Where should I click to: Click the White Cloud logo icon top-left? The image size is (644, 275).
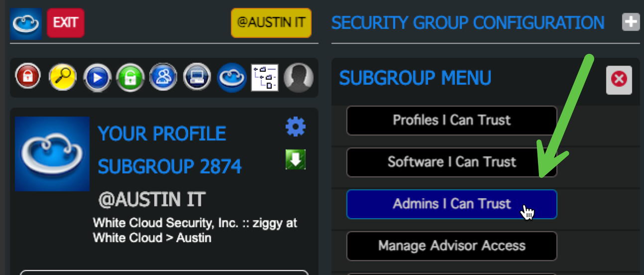(x=26, y=23)
